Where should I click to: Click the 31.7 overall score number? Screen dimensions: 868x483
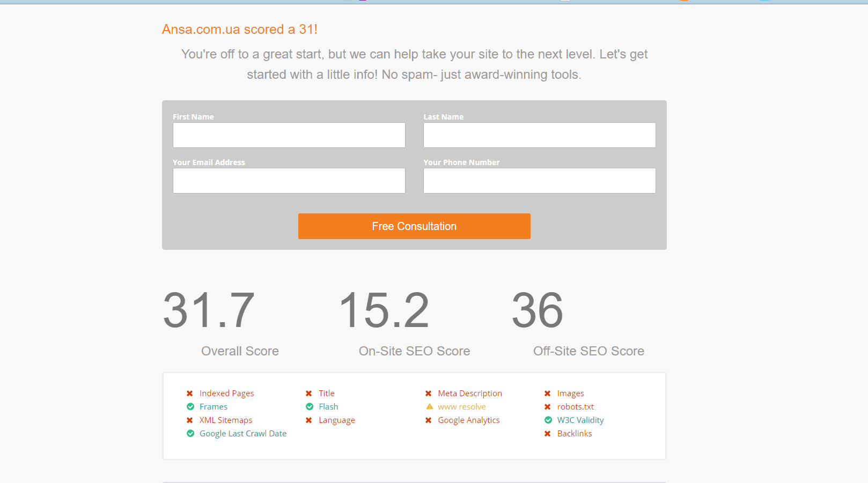click(209, 310)
